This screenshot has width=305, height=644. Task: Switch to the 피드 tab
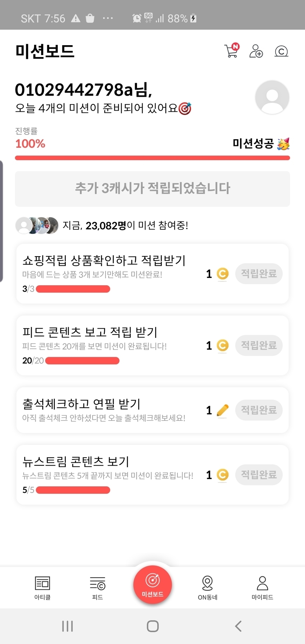coord(97,587)
